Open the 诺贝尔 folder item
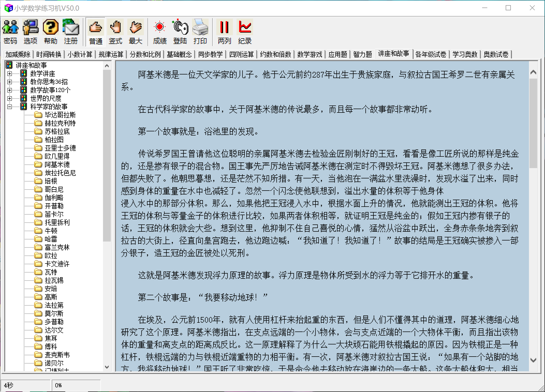Screen dimensions: 545x392 (54, 363)
